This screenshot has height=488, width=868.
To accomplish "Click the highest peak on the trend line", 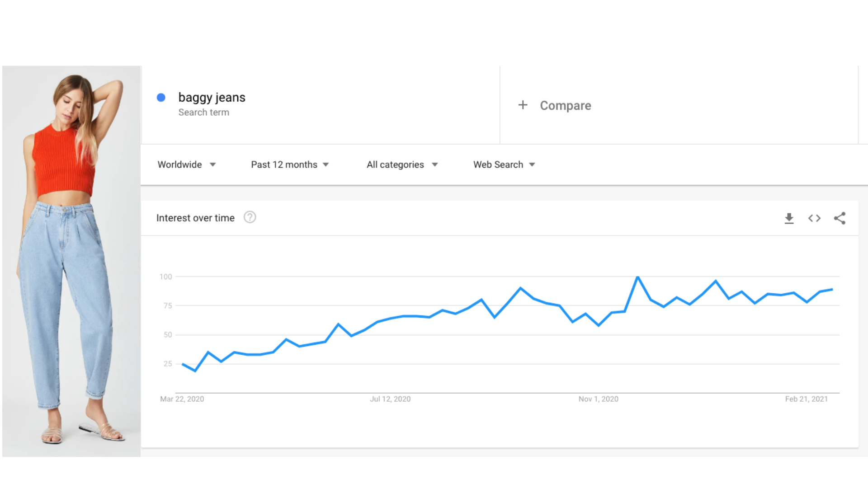I will [x=637, y=277].
